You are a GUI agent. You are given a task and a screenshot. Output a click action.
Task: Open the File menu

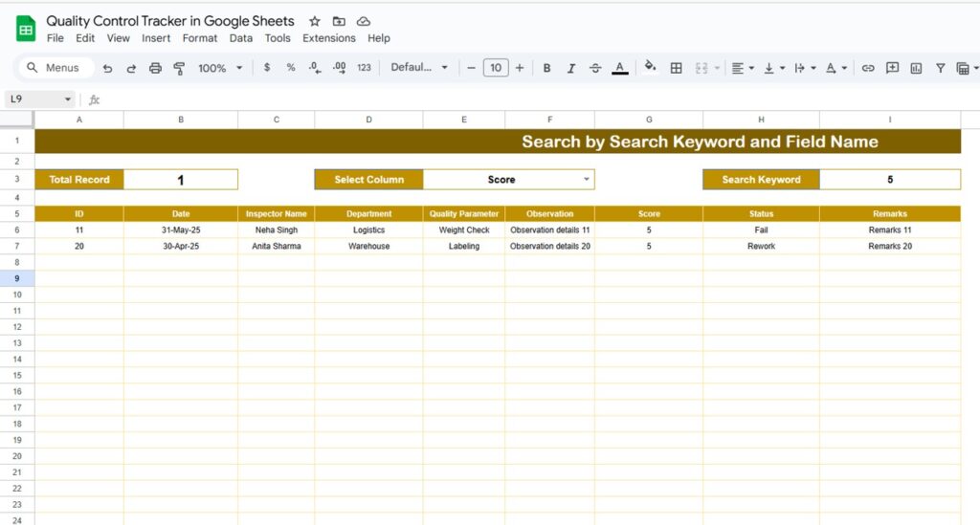click(55, 38)
